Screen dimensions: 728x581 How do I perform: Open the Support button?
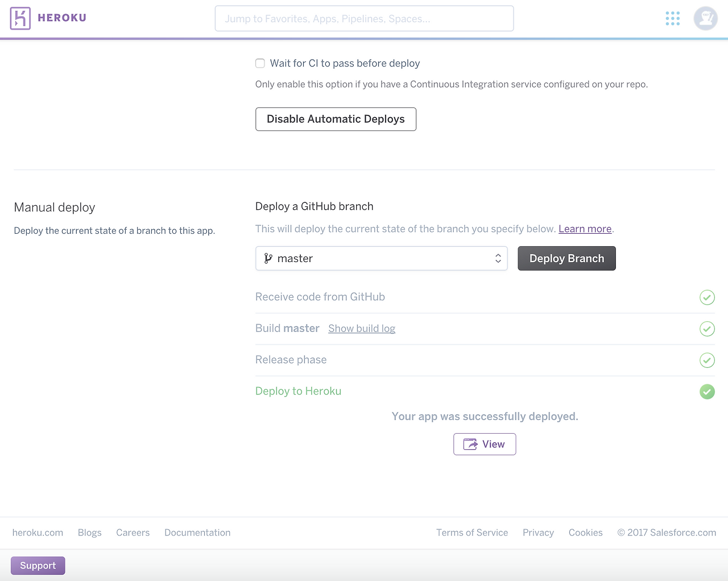(38, 566)
